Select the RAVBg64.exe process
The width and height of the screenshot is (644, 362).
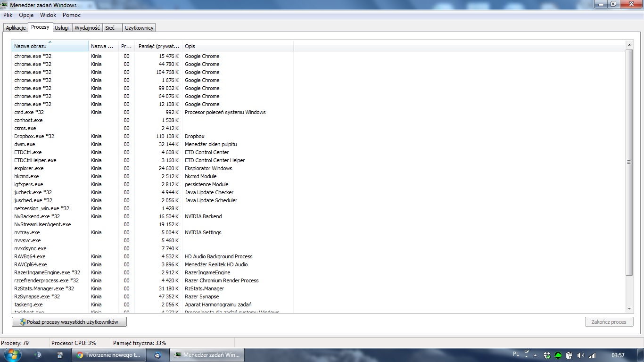[x=153, y=256]
